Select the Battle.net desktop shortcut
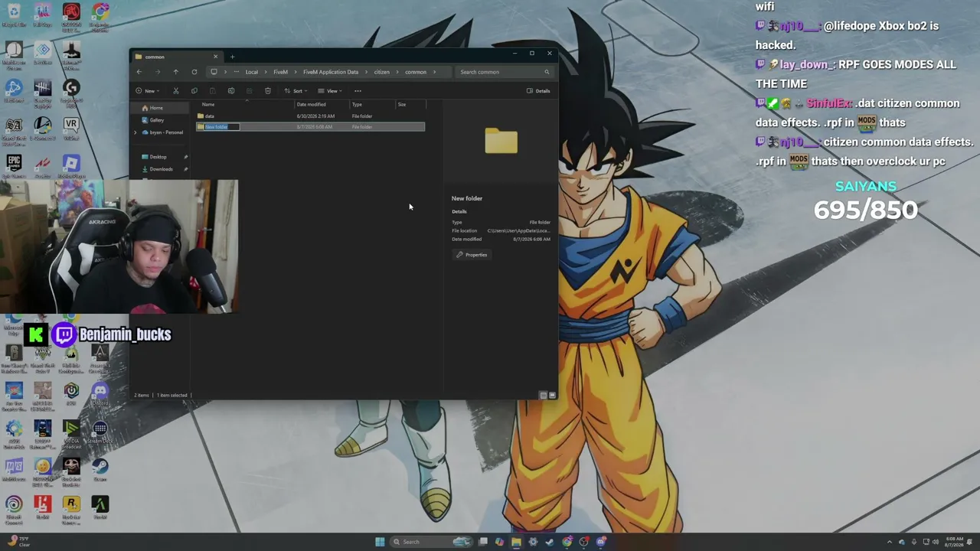 (x=14, y=92)
